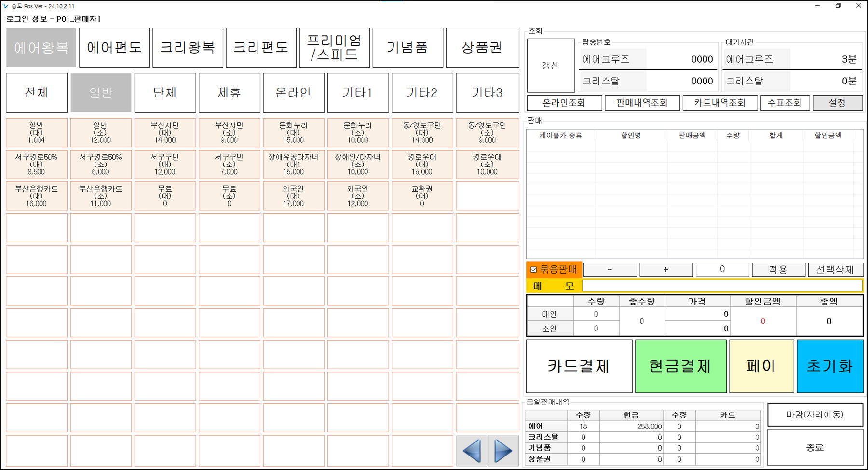Click the 갱신 refresh button
This screenshot has width=868, height=470.
(550, 66)
